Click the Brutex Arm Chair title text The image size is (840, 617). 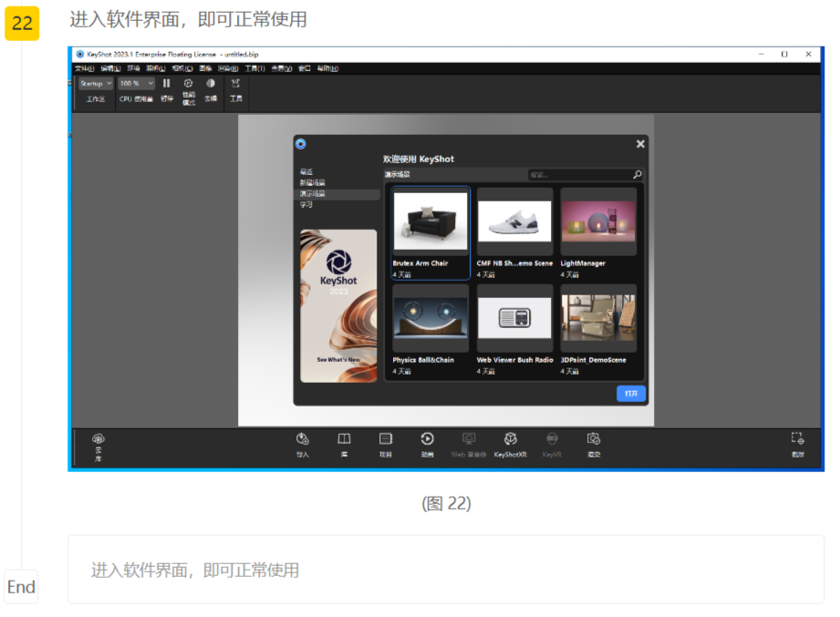420,263
